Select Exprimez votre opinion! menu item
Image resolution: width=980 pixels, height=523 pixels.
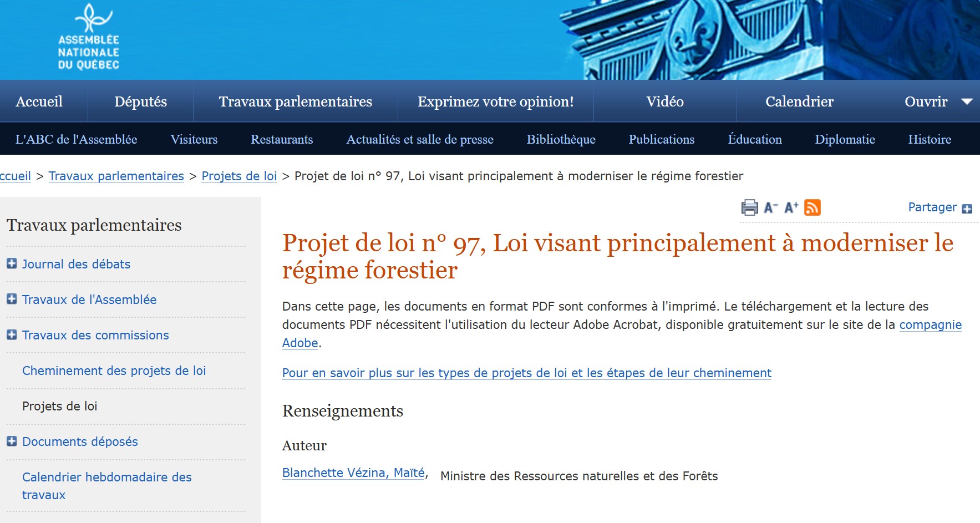pyautogui.click(x=496, y=101)
